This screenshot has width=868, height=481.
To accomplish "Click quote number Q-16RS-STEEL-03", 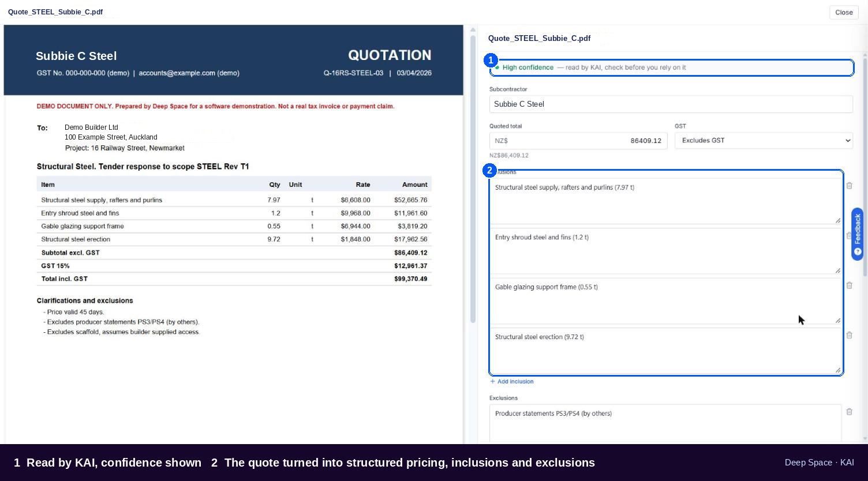I will pos(353,73).
